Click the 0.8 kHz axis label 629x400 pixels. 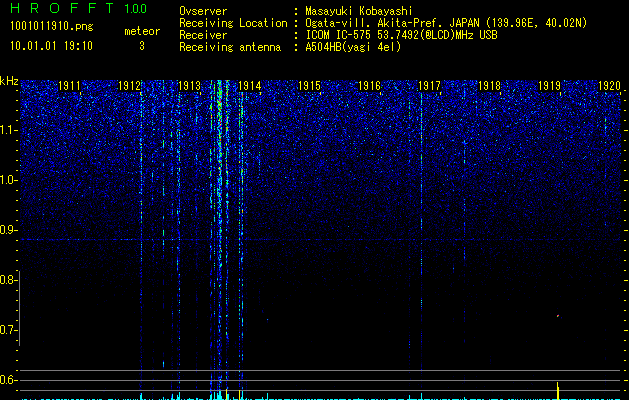(x=7, y=280)
